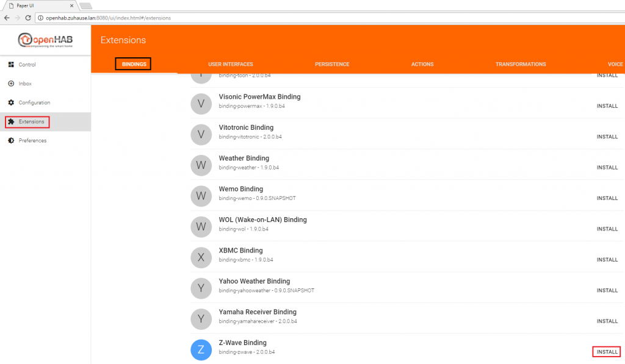
Task: Go to the Transformations tab
Action: coord(521,64)
